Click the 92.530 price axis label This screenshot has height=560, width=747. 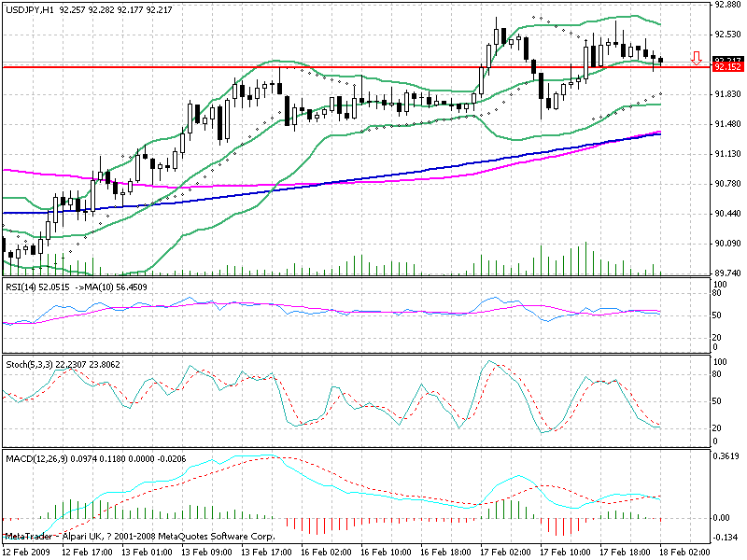[x=728, y=35]
